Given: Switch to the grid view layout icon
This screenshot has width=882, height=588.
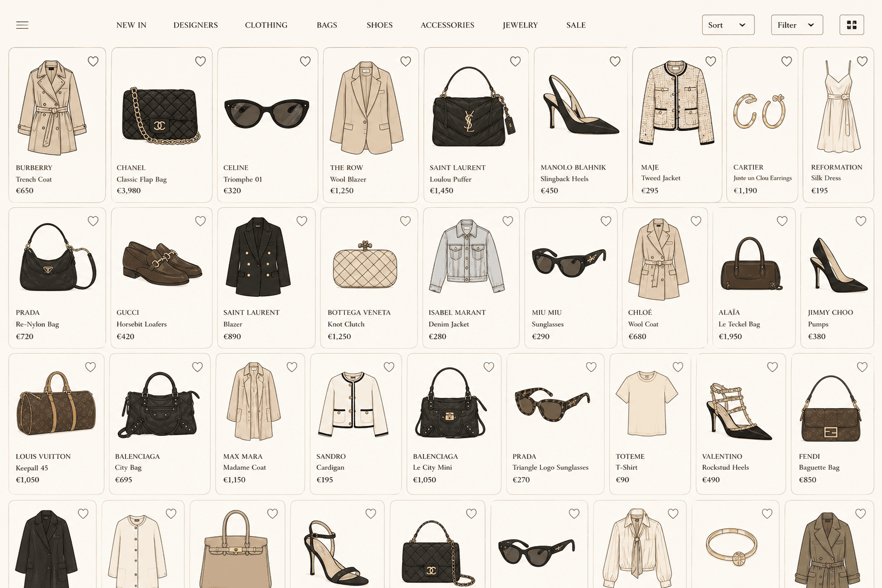Looking at the screenshot, I should pos(852,25).
